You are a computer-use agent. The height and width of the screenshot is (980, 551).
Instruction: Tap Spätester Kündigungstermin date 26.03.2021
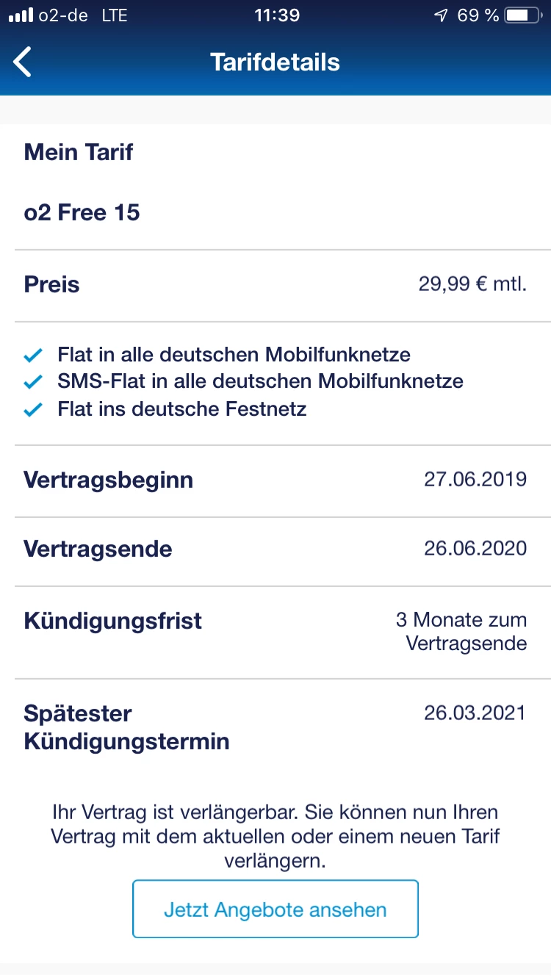pos(475,713)
